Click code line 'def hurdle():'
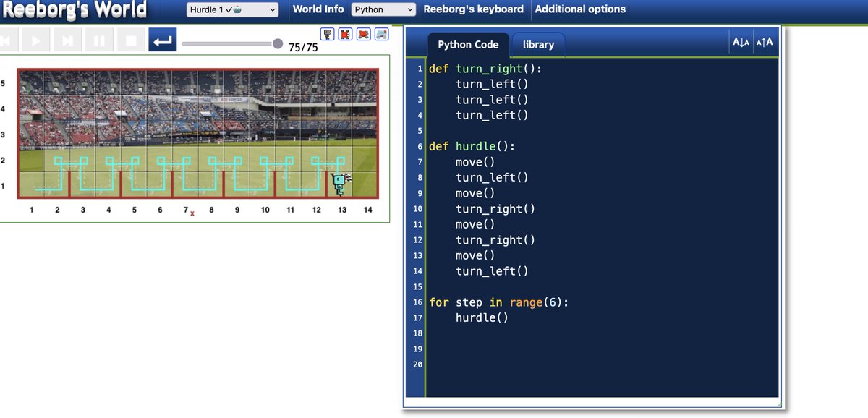This screenshot has height=418, width=868. 472,146
